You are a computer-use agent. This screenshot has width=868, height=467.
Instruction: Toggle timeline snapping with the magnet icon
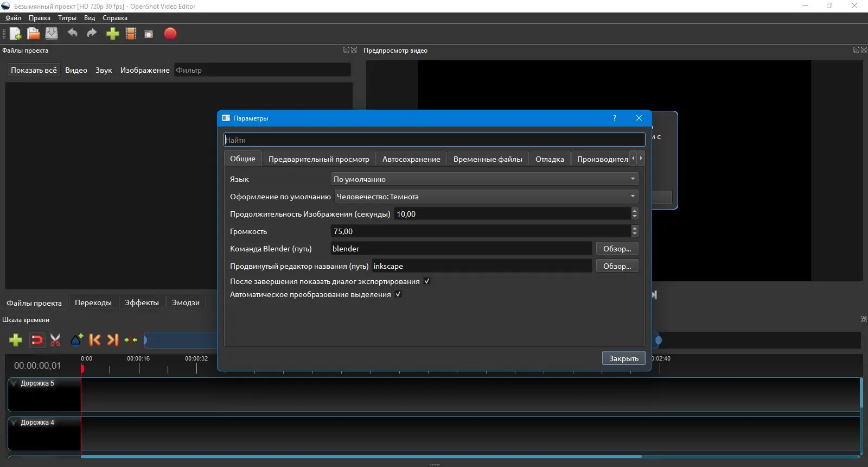click(x=37, y=340)
